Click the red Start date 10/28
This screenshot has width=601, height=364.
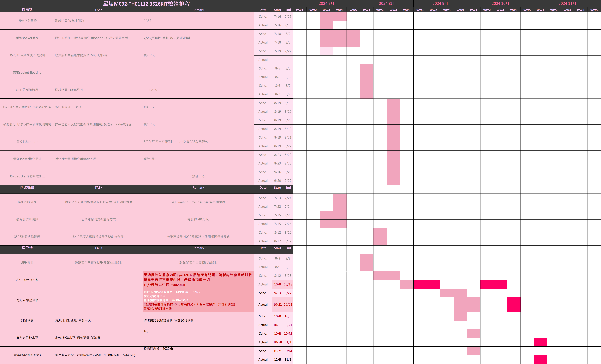coord(278,342)
